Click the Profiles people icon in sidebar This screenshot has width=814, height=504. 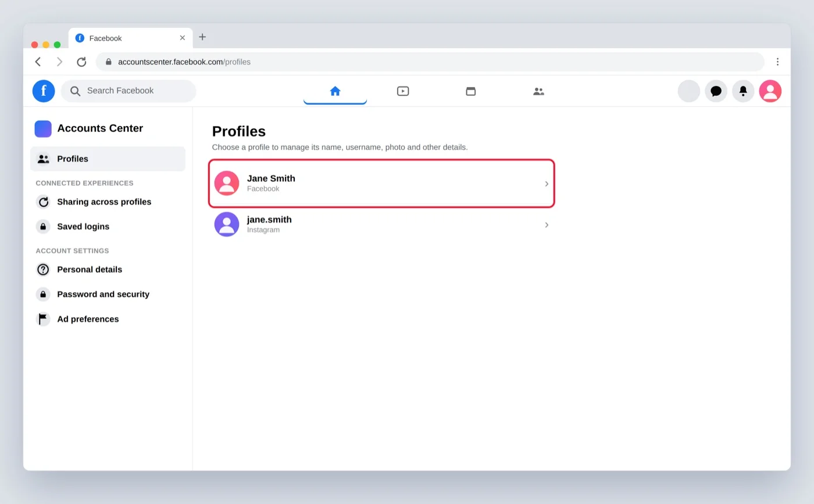(x=43, y=159)
